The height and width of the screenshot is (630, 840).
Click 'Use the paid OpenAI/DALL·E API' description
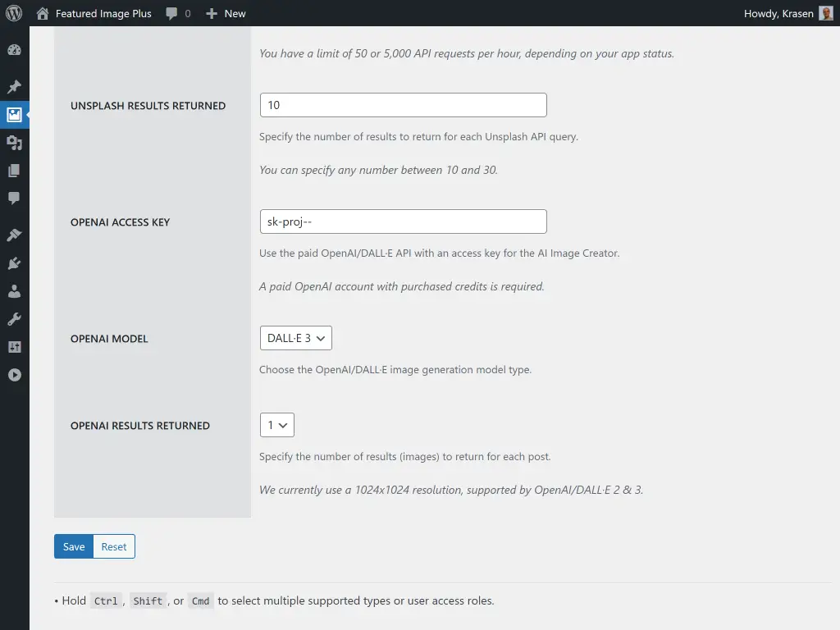click(440, 253)
